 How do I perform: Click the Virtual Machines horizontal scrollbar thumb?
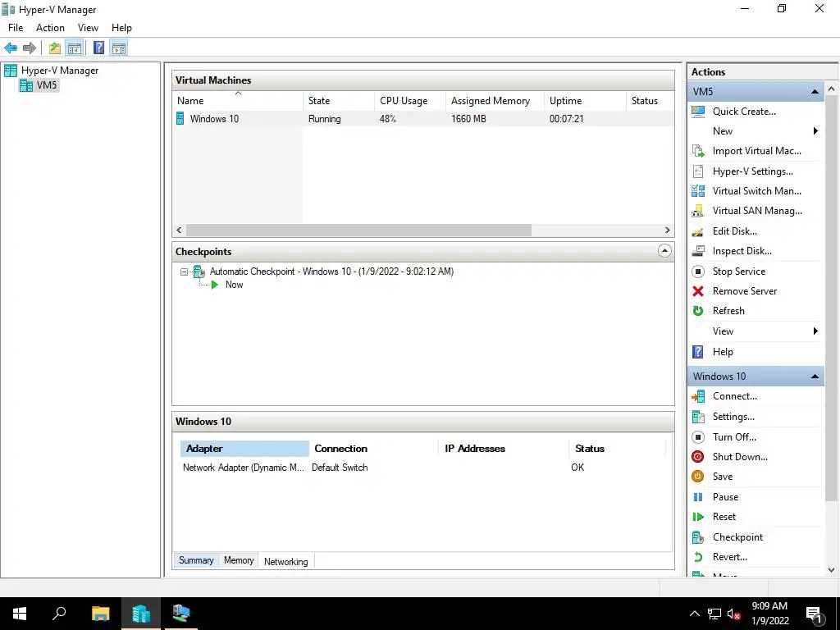tap(358, 231)
